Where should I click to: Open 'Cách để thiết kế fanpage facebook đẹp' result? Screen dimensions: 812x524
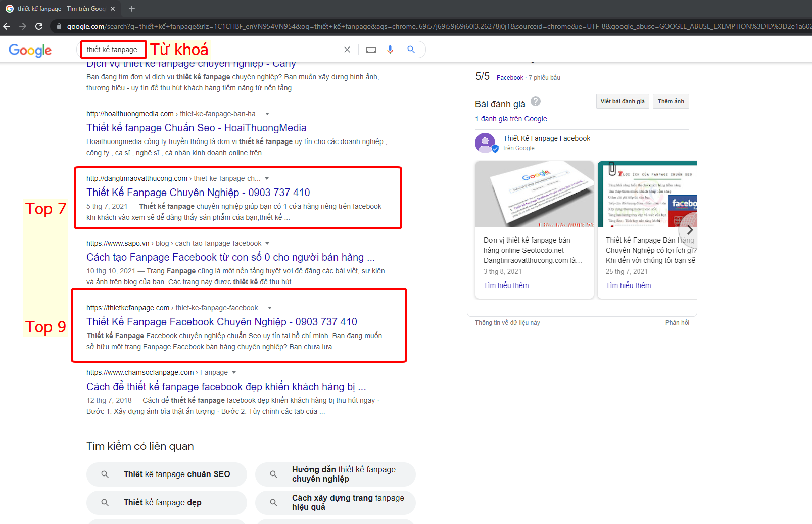(226, 387)
